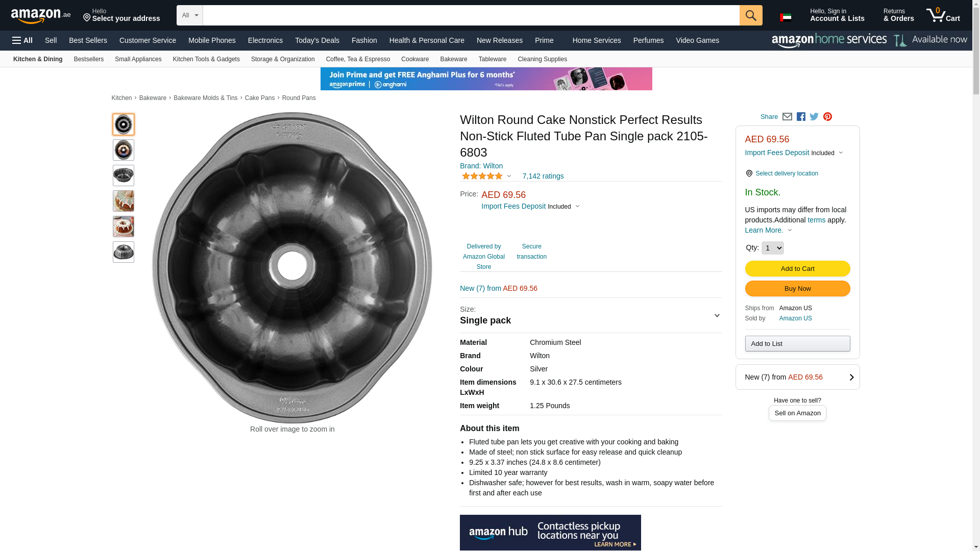This screenshot has height=551, width=980.
Task: Open Today's Deals in navigation bar
Action: coord(317,40)
